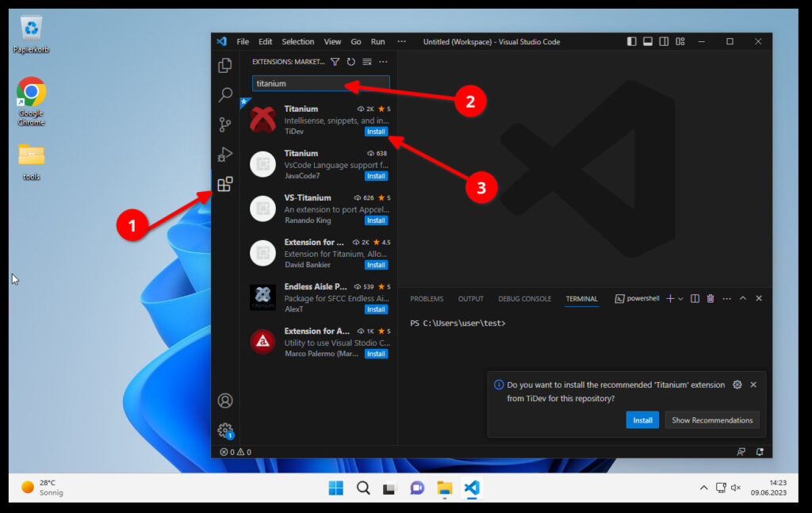Show hidden system tray icons
Viewport: 812px width, 513px height.
pos(703,488)
